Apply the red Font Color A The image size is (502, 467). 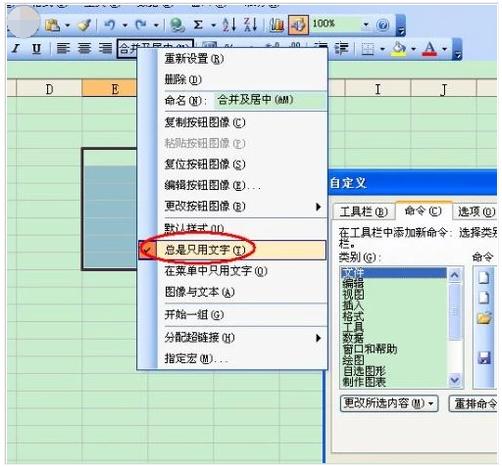click(430, 49)
